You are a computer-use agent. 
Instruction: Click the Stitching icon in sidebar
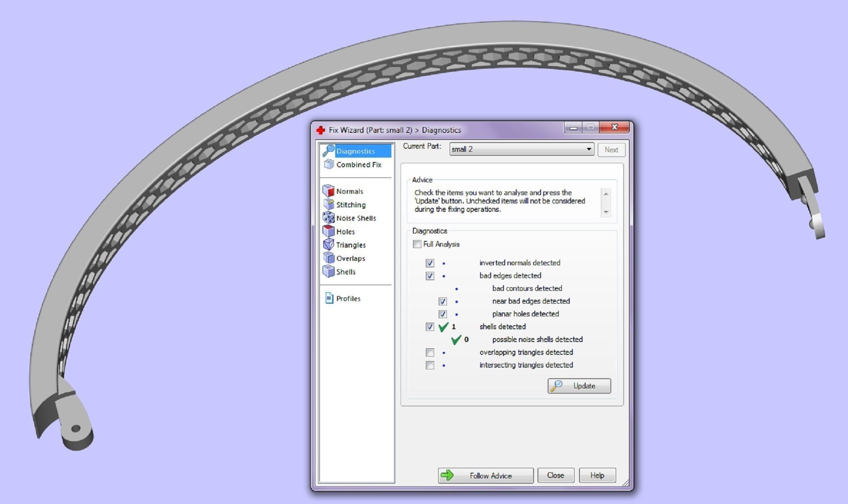(x=329, y=204)
